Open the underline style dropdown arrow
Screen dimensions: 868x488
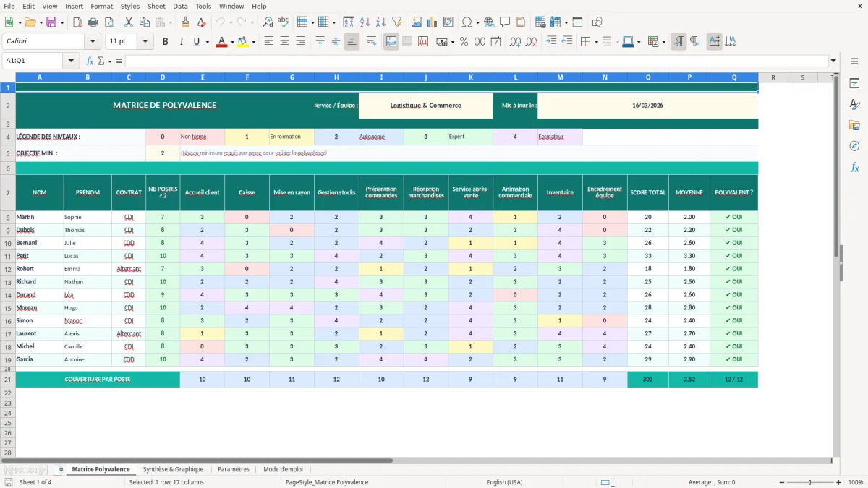point(208,42)
